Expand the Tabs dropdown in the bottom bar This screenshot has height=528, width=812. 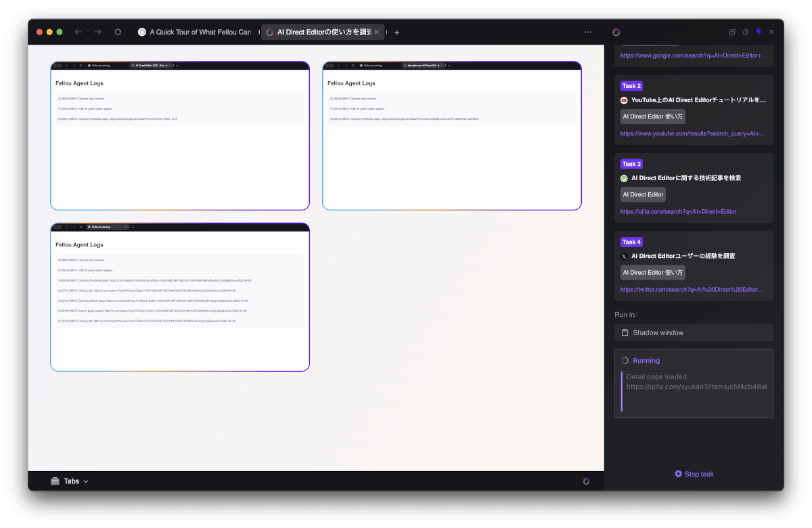coord(76,481)
